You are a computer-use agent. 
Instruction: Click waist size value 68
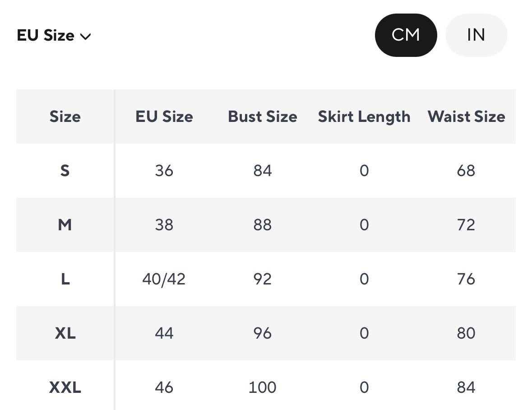[x=466, y=171]
